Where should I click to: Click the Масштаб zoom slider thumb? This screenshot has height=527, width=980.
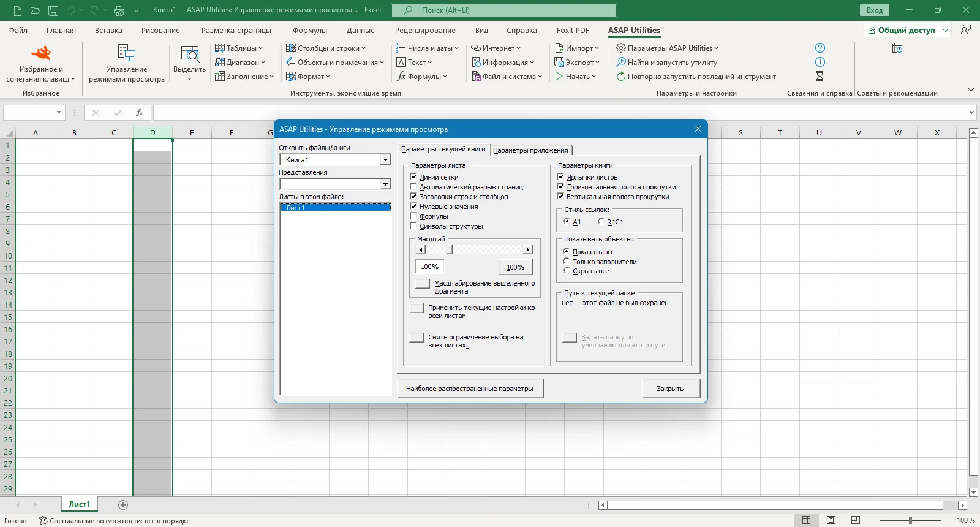click(x=450, y=249)
